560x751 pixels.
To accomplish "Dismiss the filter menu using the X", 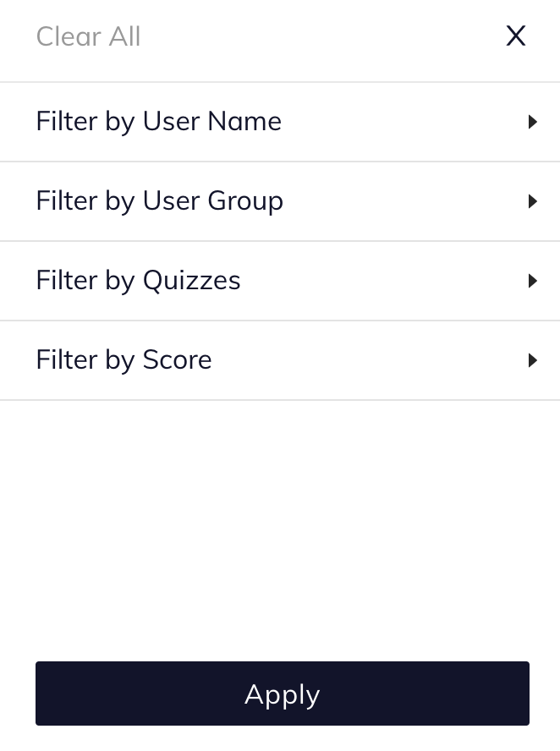I will (515, 36).
